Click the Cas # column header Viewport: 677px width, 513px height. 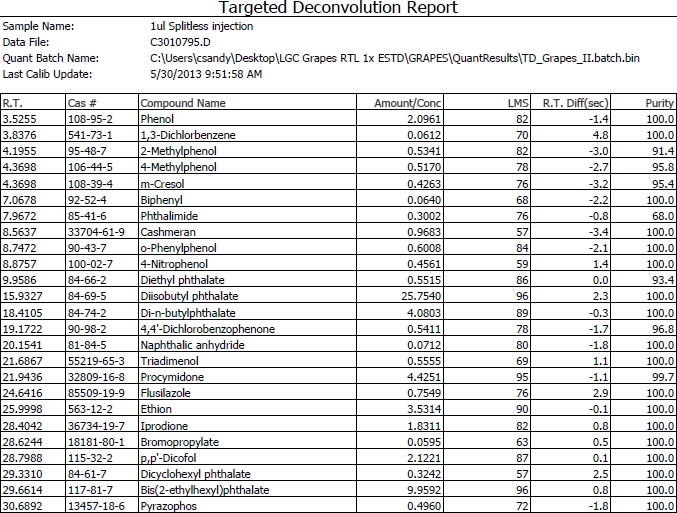86,103
